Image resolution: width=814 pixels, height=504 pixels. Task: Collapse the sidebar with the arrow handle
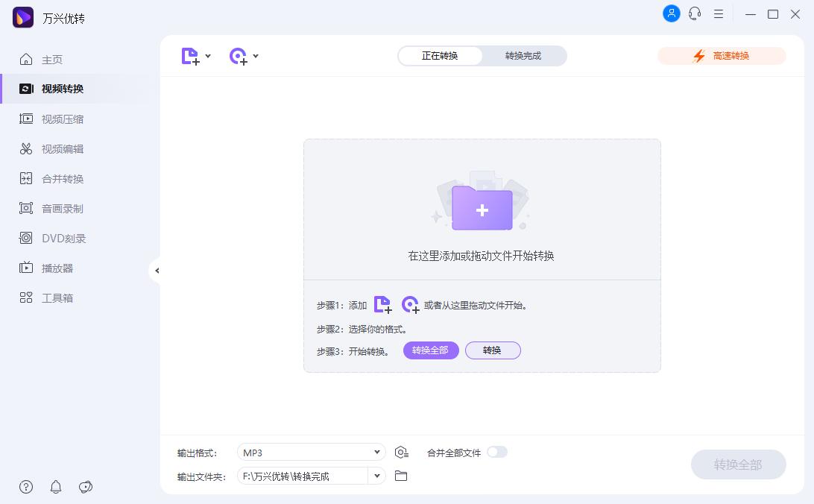coord(157,271)
